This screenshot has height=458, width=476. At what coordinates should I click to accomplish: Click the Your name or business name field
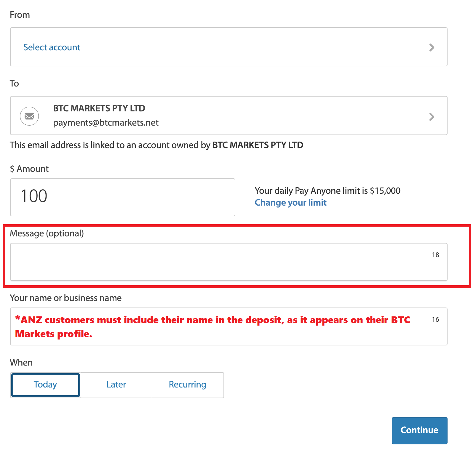coord(229,326)
